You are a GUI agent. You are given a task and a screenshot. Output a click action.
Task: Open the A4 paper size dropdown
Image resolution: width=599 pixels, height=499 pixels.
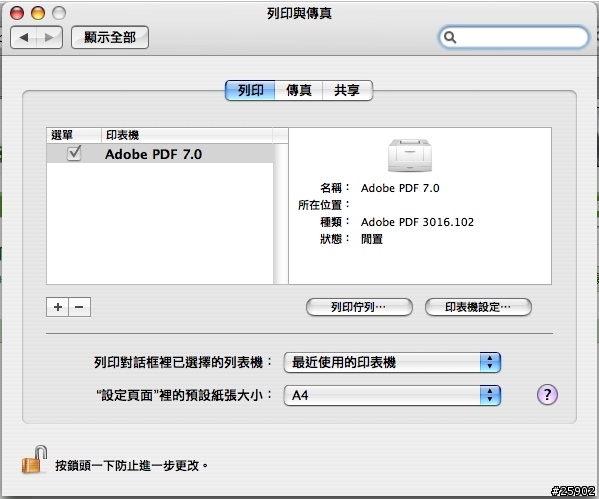pos(392,395)
